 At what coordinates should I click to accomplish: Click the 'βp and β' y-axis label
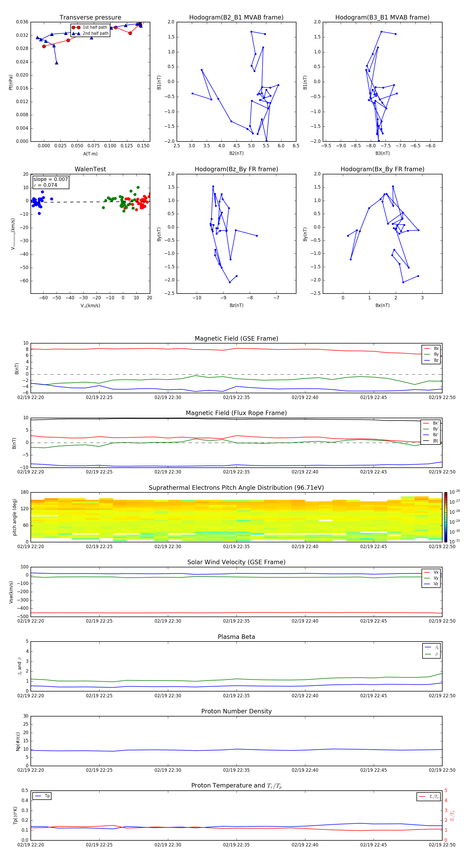[19, 666]
